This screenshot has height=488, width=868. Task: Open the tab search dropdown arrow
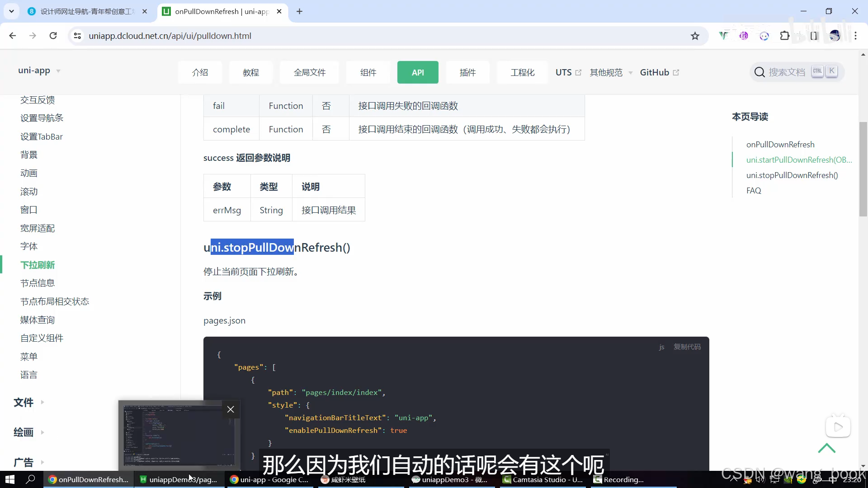11,11
